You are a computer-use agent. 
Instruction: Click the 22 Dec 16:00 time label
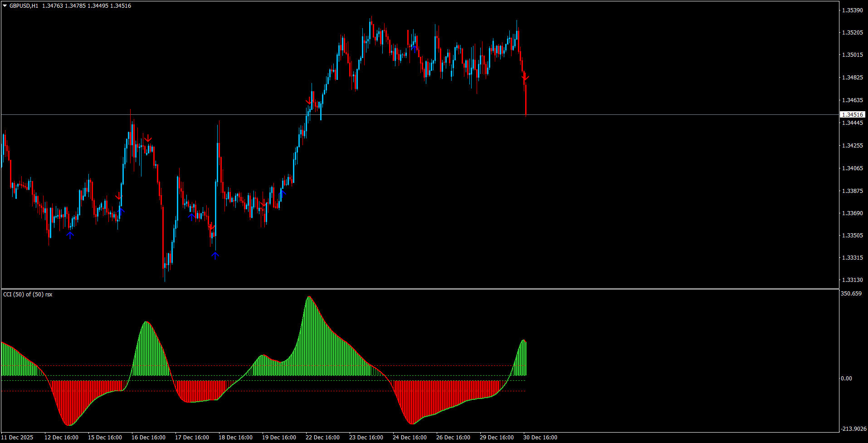click(x=322, y=438)
